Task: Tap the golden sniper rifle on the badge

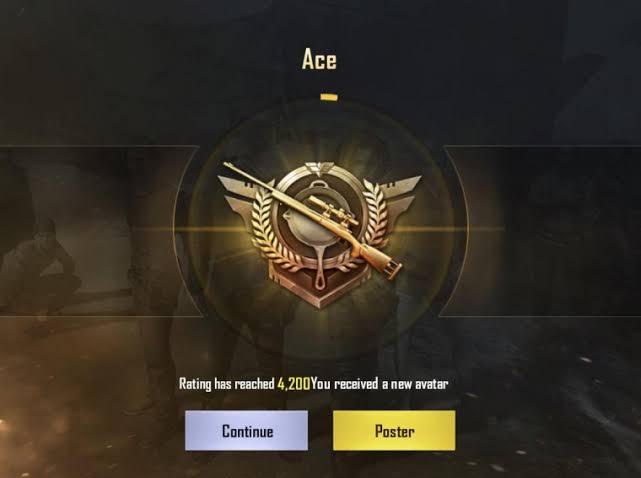Action: coord(313,221)
